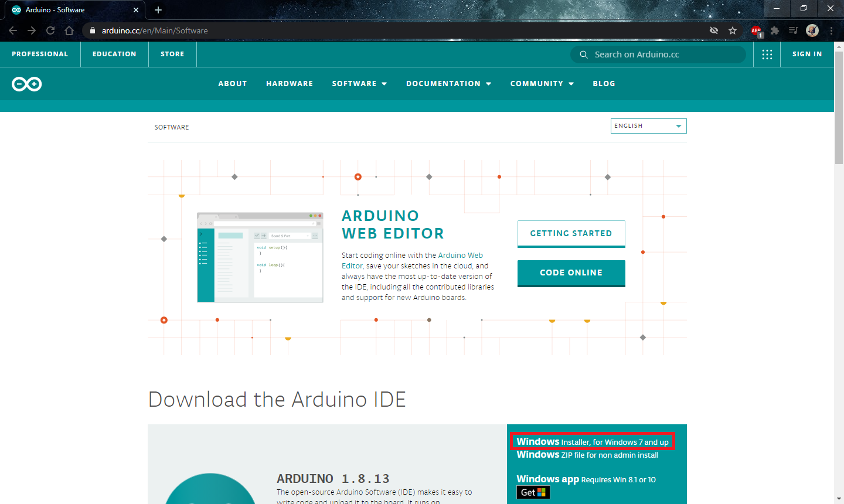Click the browser address bar URL
844x504 pixels.
[x=155, y=30]
